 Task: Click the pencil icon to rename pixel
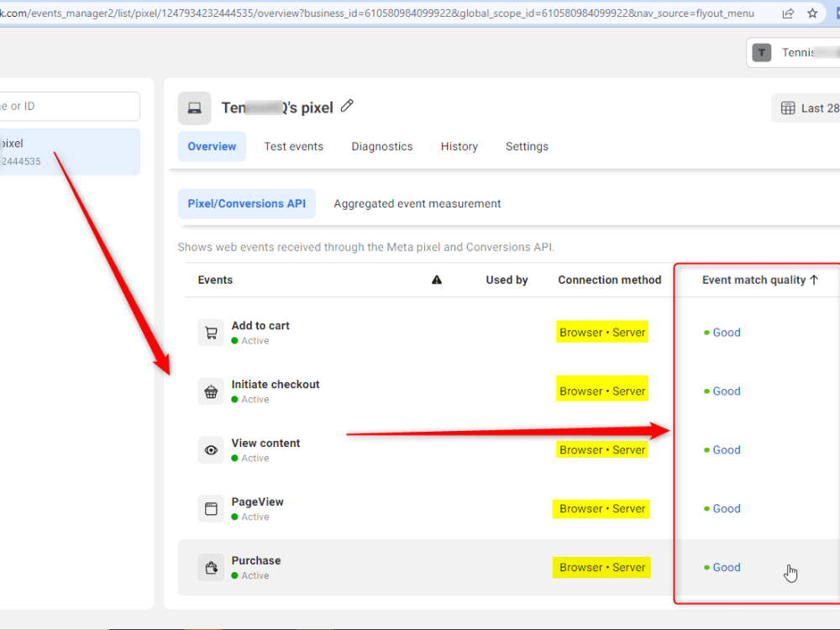pyautogui.click(x=347, y=106)
